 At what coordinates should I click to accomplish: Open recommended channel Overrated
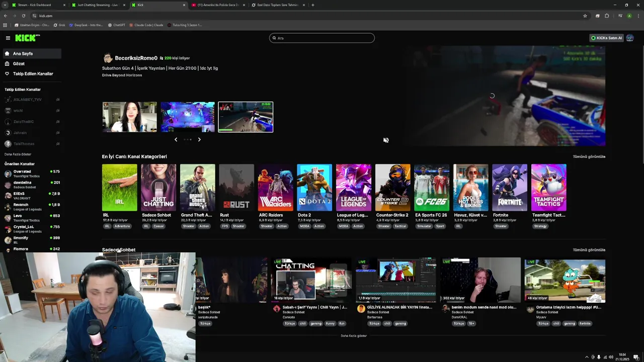(x=31, y=173)
